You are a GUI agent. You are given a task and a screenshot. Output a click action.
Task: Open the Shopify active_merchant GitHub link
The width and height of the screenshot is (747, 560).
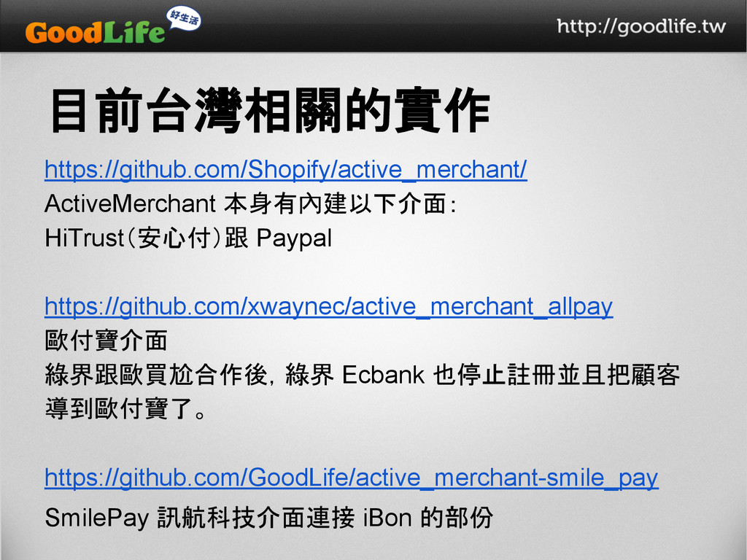point(286,169)
